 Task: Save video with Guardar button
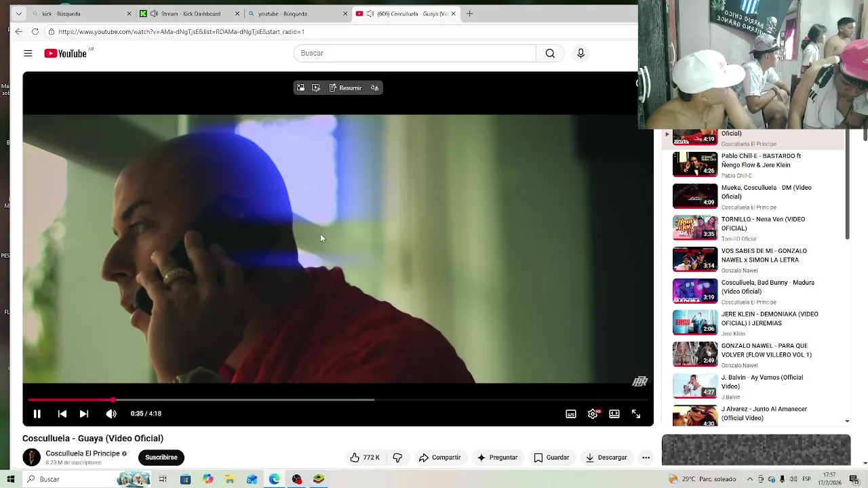tap(551, 457)
